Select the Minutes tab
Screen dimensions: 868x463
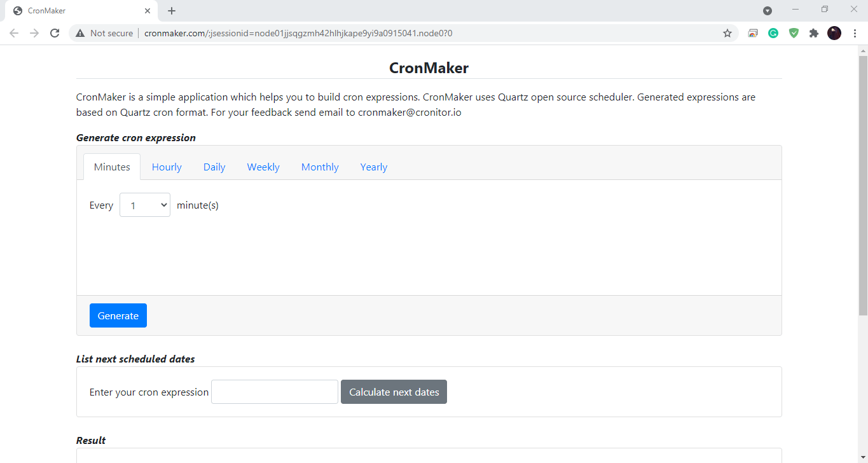click(x=112, y=167)
